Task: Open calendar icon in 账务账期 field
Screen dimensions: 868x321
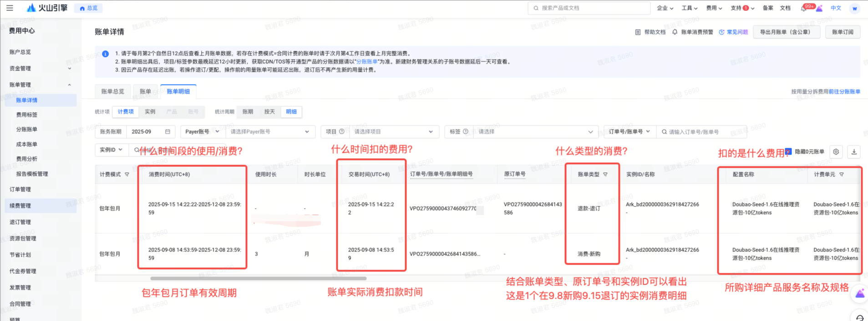Action: pyautogui.click(x=168, y=132)
